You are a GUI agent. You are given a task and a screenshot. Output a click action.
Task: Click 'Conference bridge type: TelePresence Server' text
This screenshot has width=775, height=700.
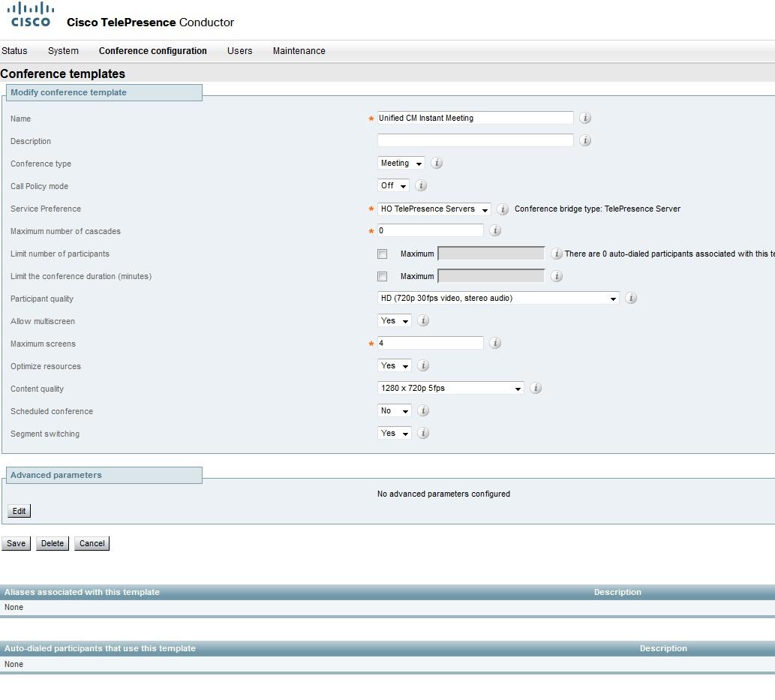(x=597, y=209)
